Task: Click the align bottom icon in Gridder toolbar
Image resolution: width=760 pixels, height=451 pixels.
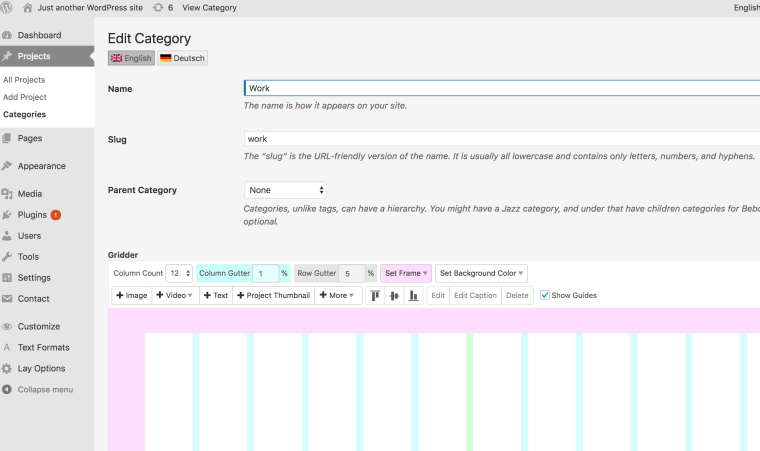Action: pos(413,296)
